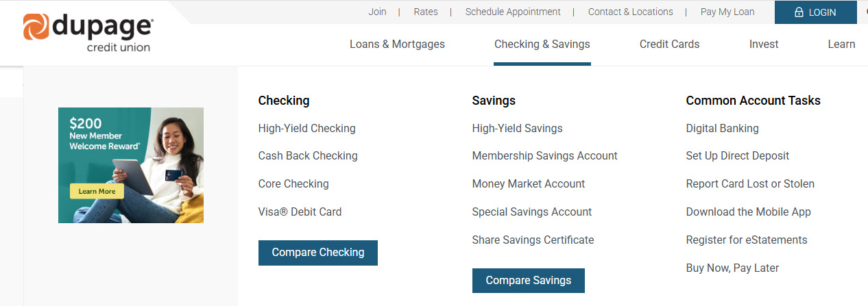Open the Loans & Mortgages menu
The width and height of the screenshot is (868, 306).
point(397,44)
